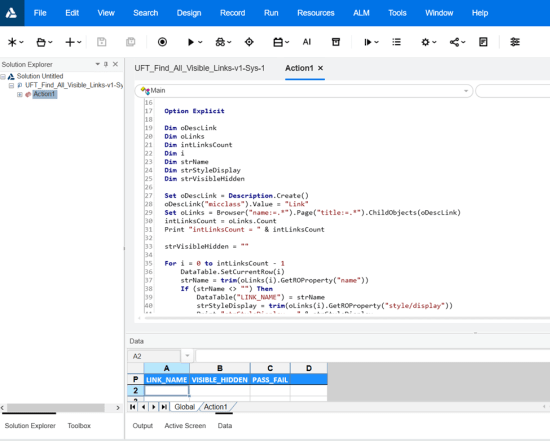
Task: Go to next data sheet arrow
Action: pyautogui.click(x=154, y=407)
